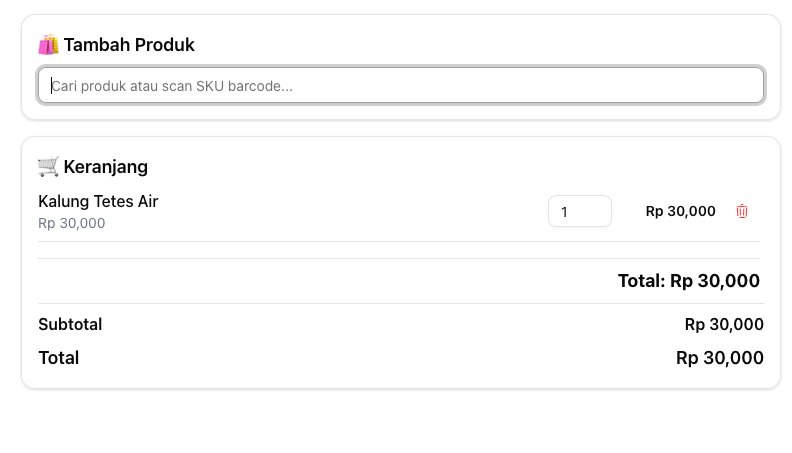This screenshot has height=453, width=792.
Task: Click the bottom Total label
Action: point(58,358)
